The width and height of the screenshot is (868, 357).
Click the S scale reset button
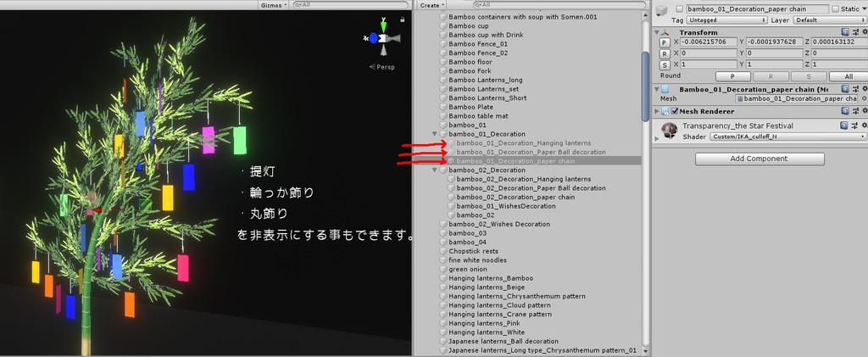point(665,64)
